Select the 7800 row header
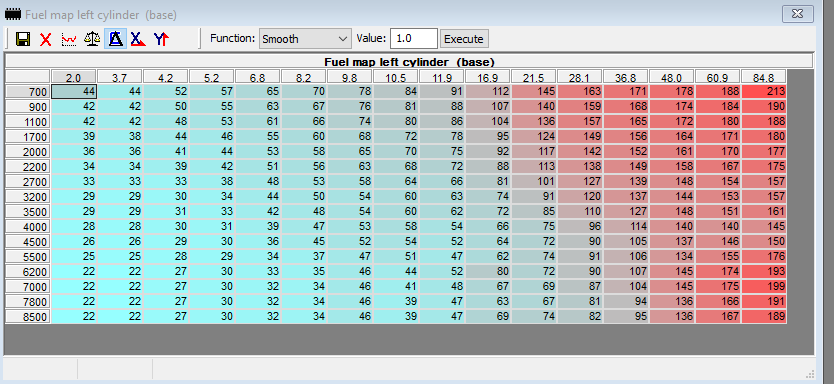 point(28,302)
